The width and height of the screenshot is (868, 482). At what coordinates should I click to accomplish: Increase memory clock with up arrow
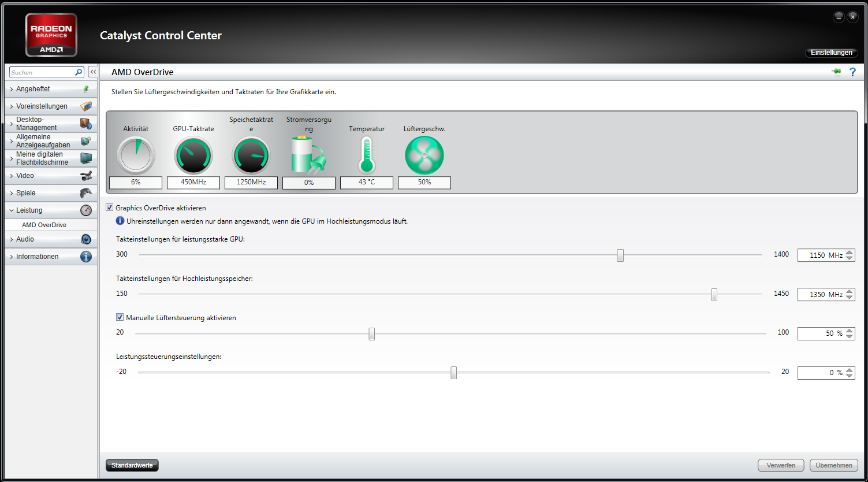coord(849,291)
